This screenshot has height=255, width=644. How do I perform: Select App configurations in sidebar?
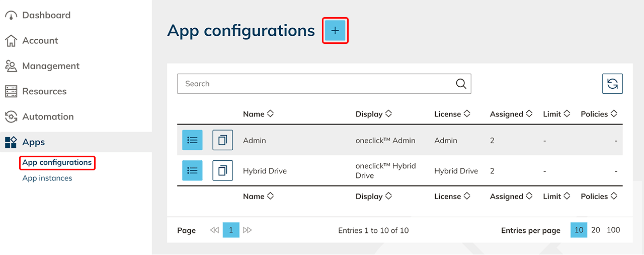(57, 162)
